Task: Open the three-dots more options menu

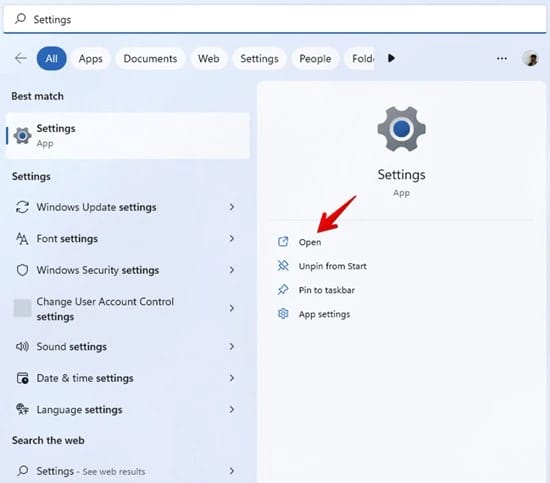Action: (x=502, y=58)
